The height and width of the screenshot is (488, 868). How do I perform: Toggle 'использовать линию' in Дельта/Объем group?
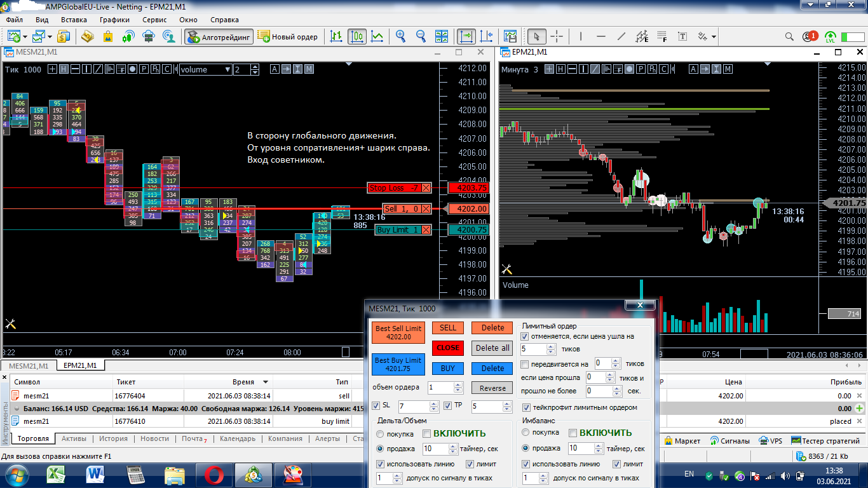tap(381, 464)
